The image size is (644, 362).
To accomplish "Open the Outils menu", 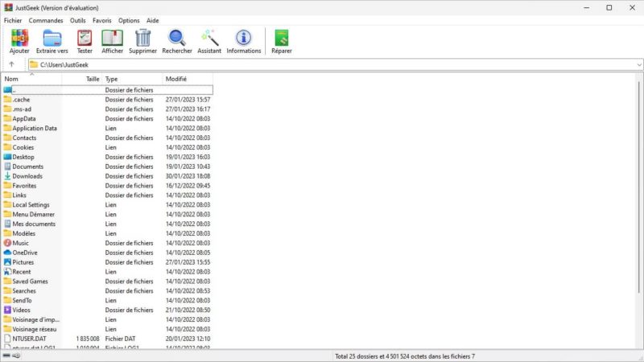I will (x=77, y=21).
